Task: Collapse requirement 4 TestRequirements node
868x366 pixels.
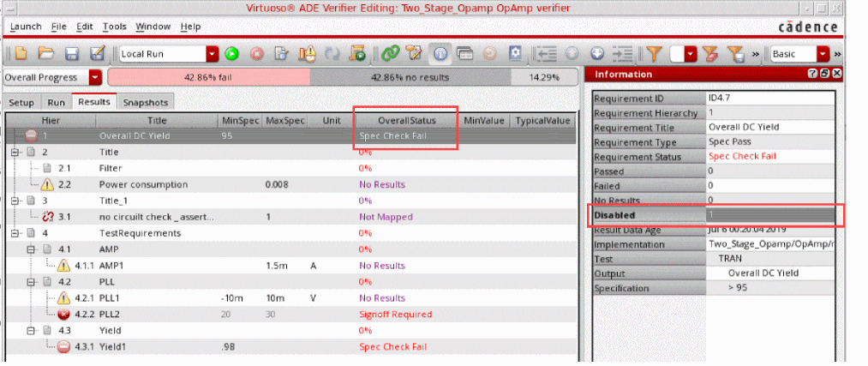Action: [15, 233]
